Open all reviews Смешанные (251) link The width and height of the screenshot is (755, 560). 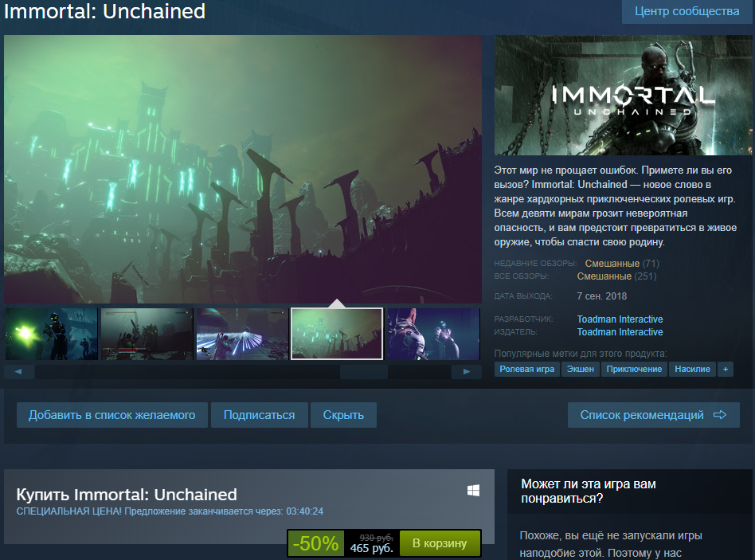616,276
